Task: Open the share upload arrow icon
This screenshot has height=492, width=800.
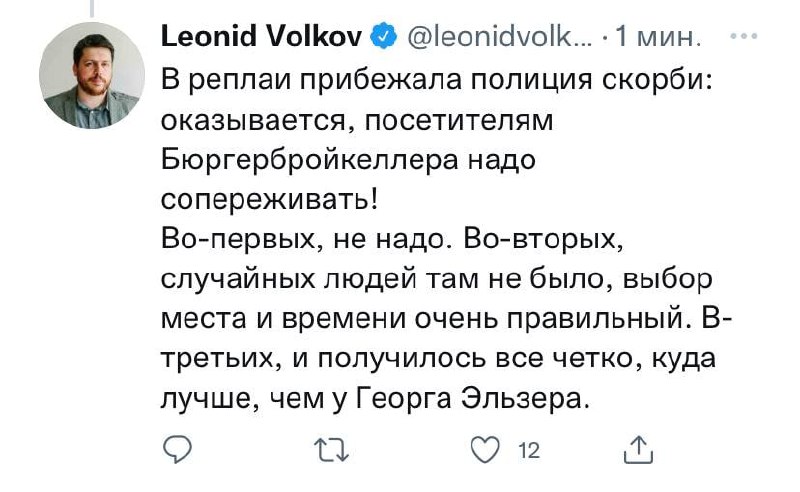Action: (638, 450)
